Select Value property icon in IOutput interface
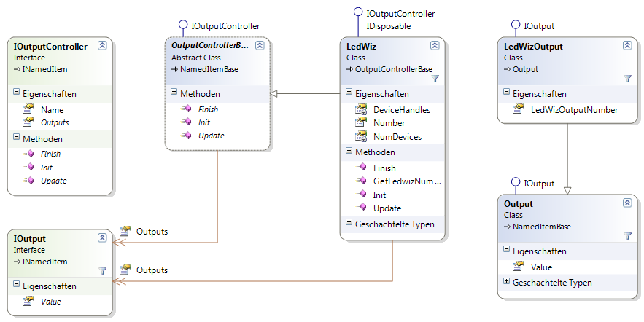Screen dimensions: 644x322 [28, 301]
